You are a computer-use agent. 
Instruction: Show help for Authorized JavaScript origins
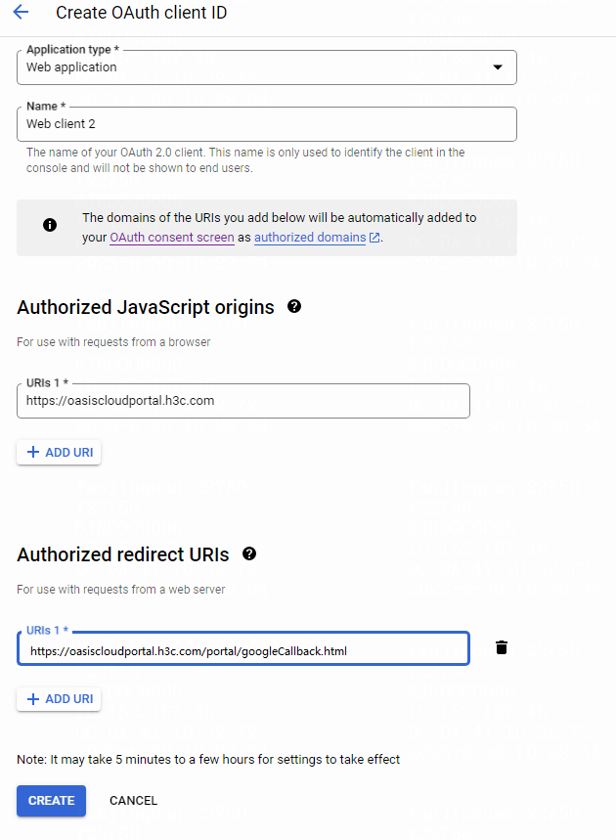[x=294, y=306]
